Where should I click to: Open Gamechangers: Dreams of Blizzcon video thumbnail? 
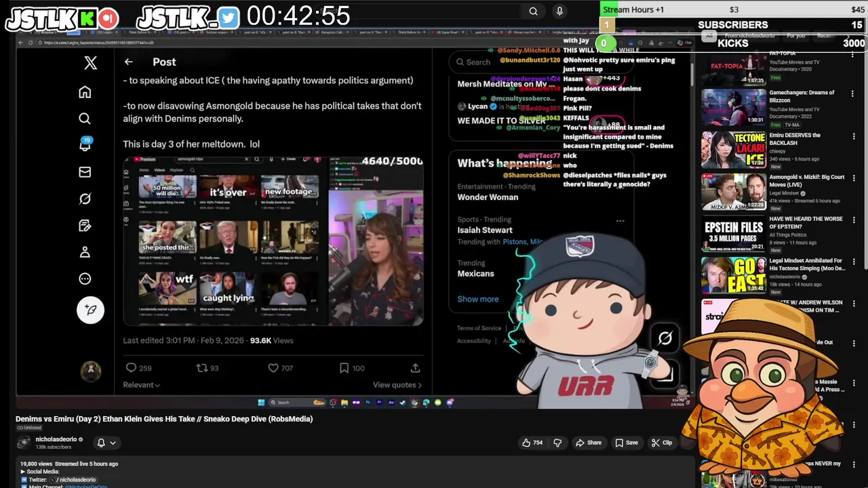click(x=733, y=108)
